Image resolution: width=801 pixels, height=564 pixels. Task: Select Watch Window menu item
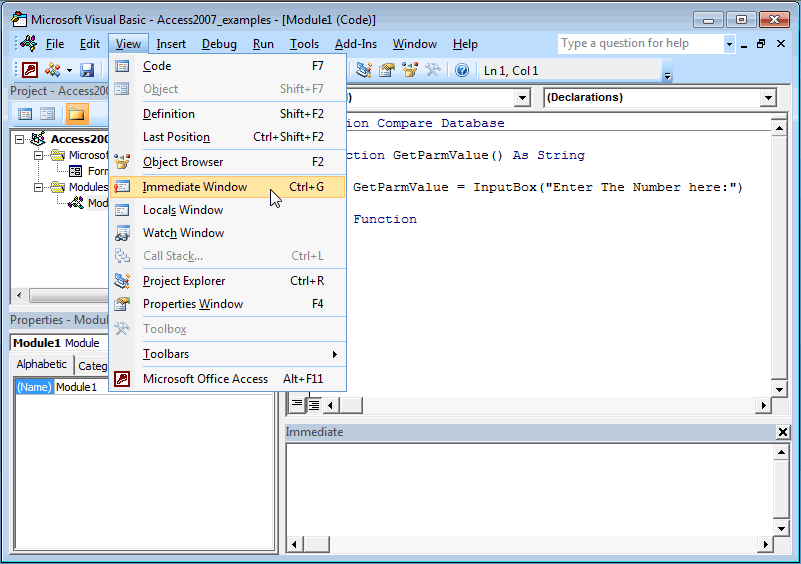point(228,233)
